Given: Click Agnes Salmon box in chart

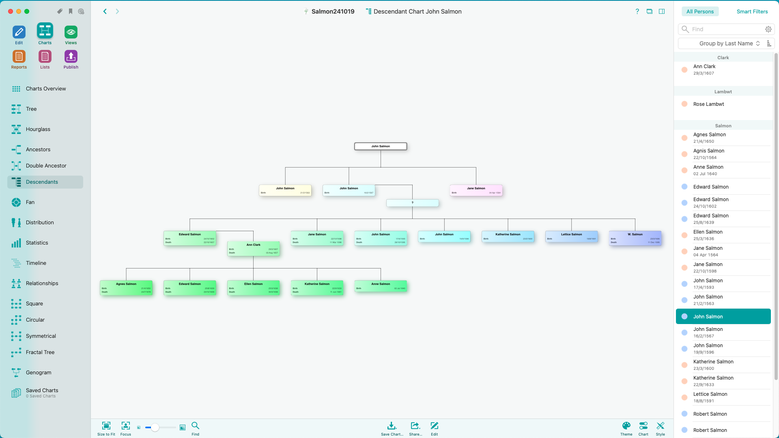Looking at the screenshot, I should pyautogui.click(x=126, y=288).
